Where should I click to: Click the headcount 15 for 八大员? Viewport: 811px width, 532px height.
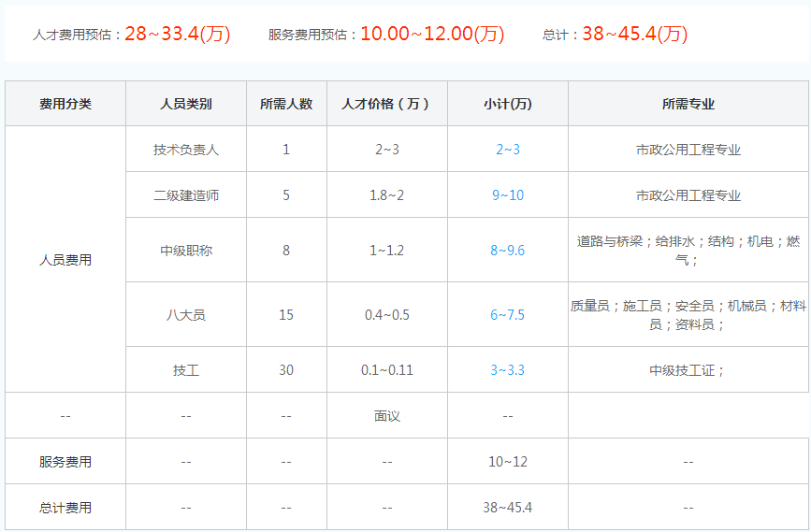[286, 314]
